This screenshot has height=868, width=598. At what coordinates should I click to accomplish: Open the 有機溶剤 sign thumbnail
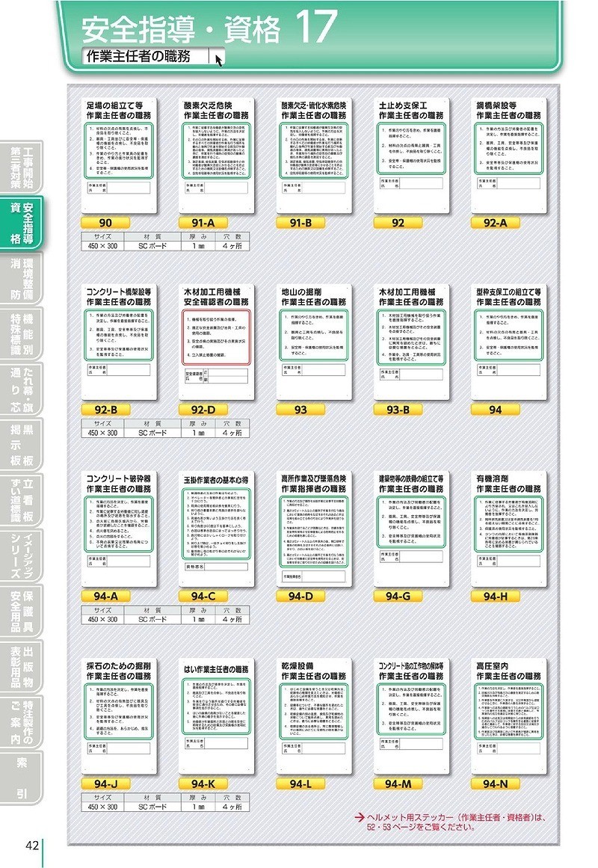click(x=509, y=529)
